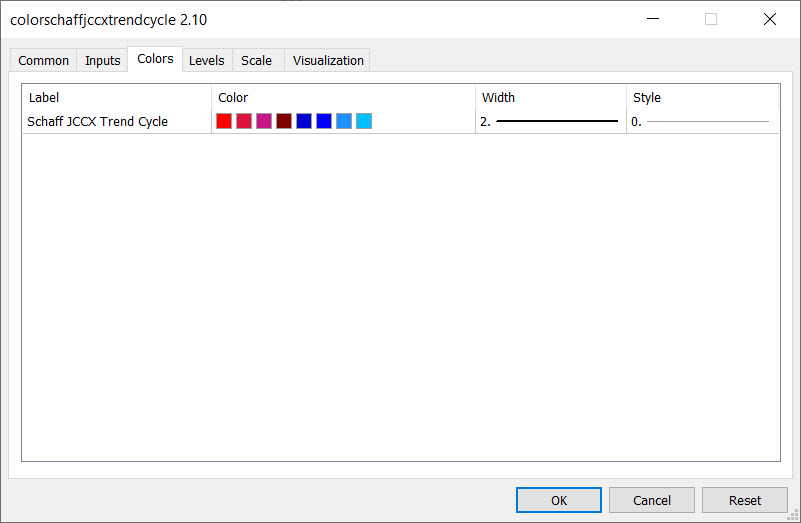Image resolution: width=801 pixels, height=523 pixels.
Task: Open the Common tab
Action: tap(43, 60)
